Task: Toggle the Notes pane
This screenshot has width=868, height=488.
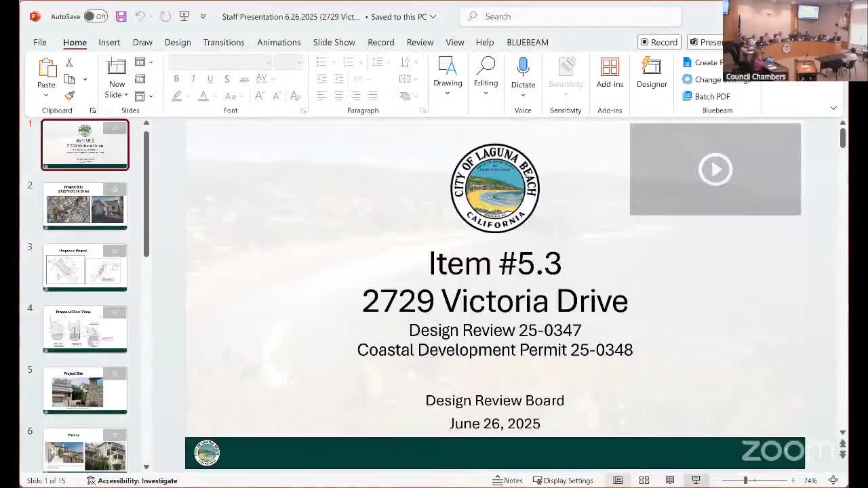Action: pyautogui.click(x=507, y=481)
